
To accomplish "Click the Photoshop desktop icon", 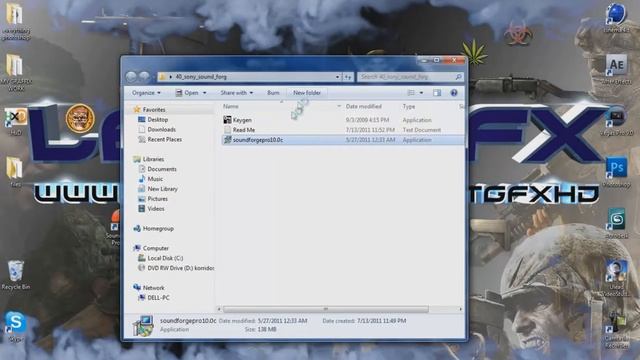I will (x=616, y=172).
